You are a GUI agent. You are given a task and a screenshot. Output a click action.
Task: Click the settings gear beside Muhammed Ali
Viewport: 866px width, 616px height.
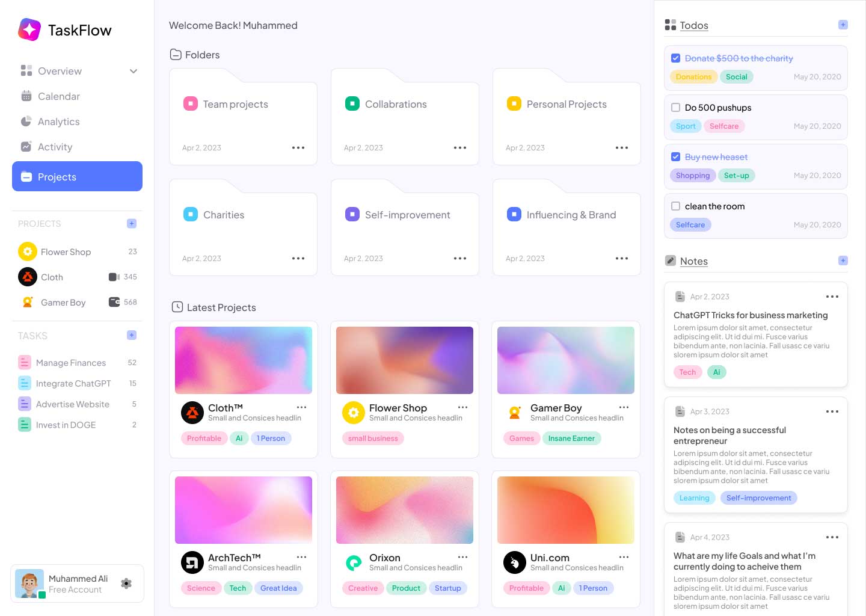pyautogui.click(x=126, y=583)
